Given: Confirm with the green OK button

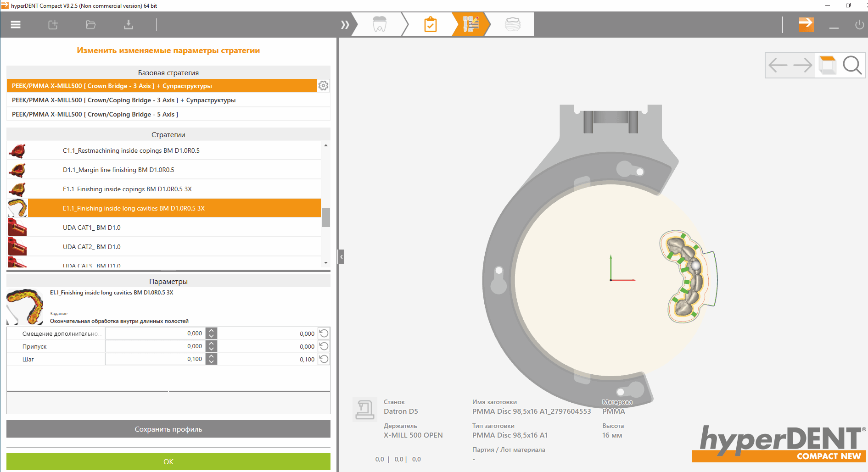Looking at the screenshot, I should click(x=168, y=461).
